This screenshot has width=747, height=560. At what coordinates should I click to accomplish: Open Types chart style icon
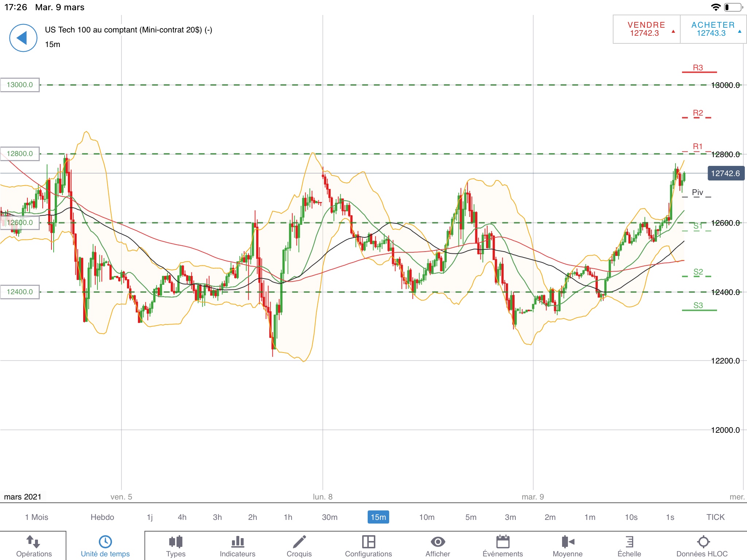176,542
